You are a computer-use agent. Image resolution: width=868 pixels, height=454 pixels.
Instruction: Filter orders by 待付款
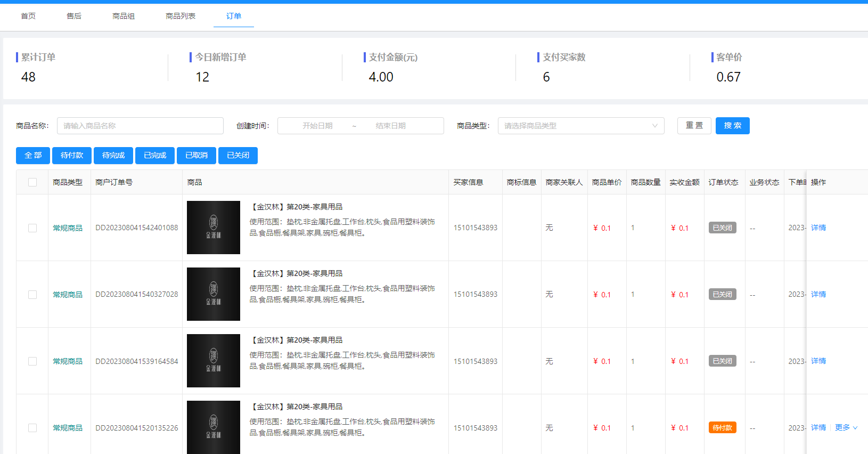click(72, 156)
